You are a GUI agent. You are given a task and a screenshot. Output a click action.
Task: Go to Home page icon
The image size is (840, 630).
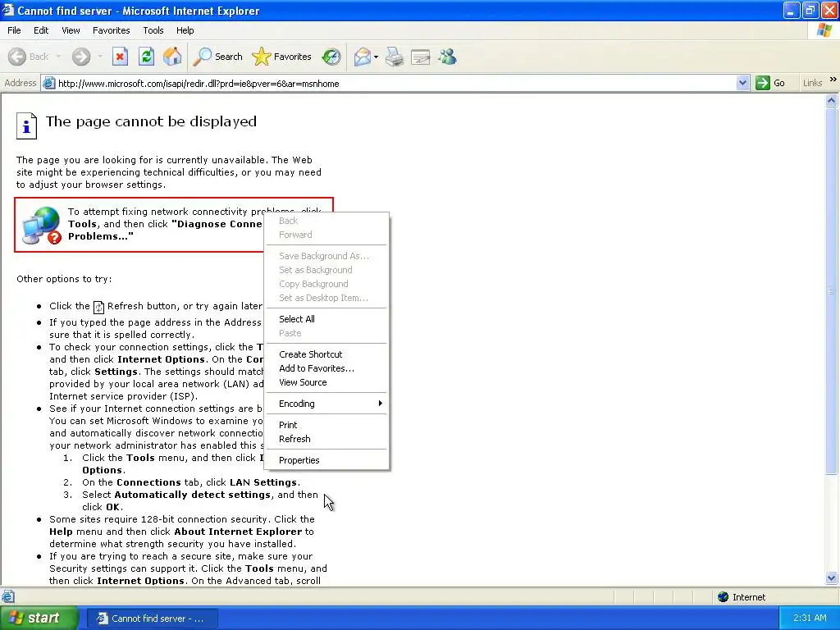172,57
